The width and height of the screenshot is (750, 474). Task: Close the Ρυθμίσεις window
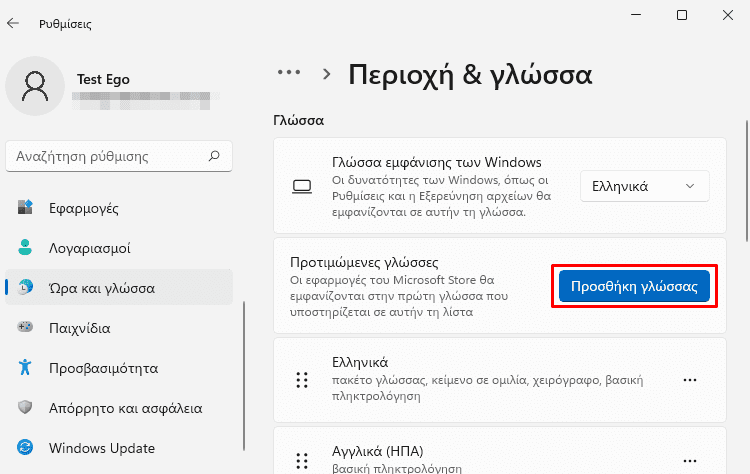(x=728, y=15)
